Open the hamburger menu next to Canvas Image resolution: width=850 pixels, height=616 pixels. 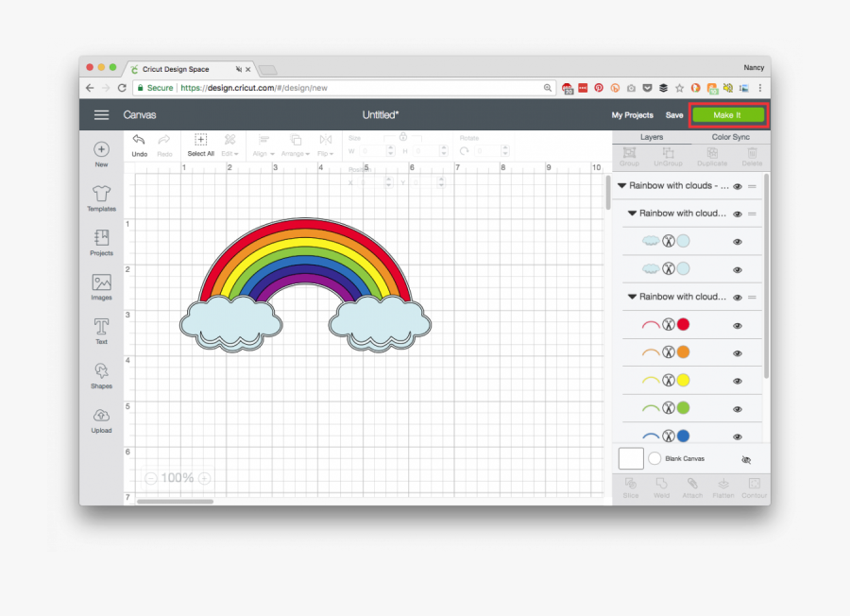click(101, 115)
